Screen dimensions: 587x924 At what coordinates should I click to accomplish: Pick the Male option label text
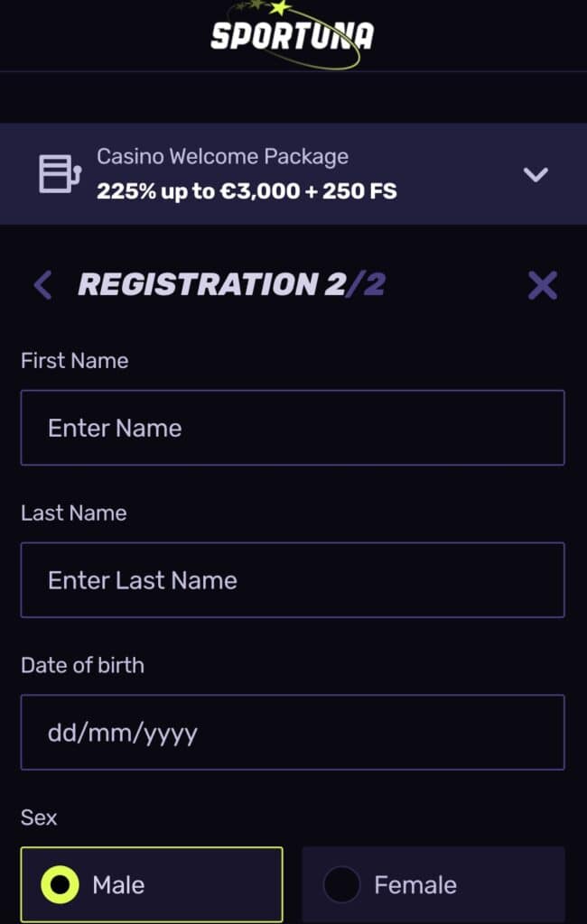118,885
